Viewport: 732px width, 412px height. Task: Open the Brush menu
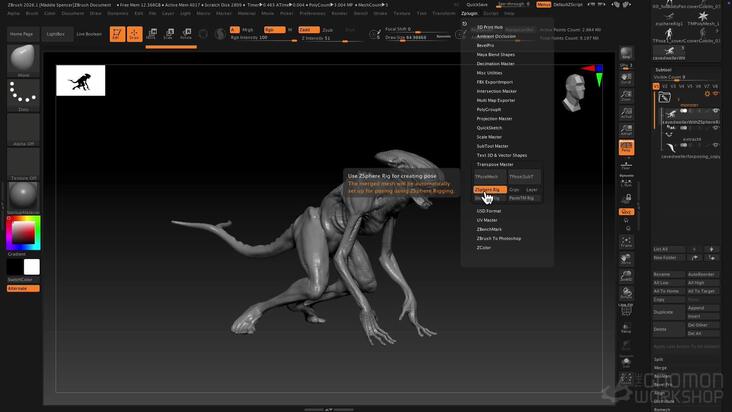(x=32, y=14)
